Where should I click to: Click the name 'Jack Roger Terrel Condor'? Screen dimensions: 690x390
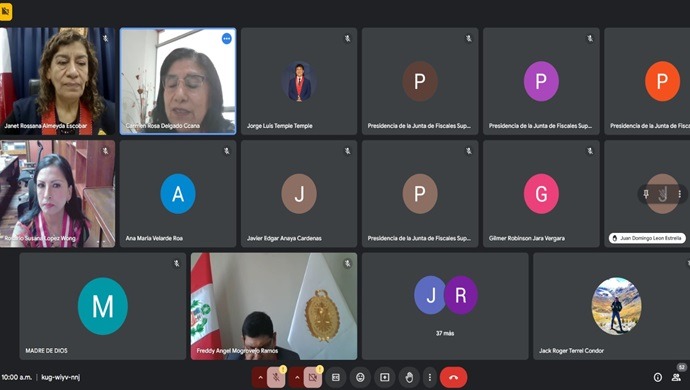[571, 351]
